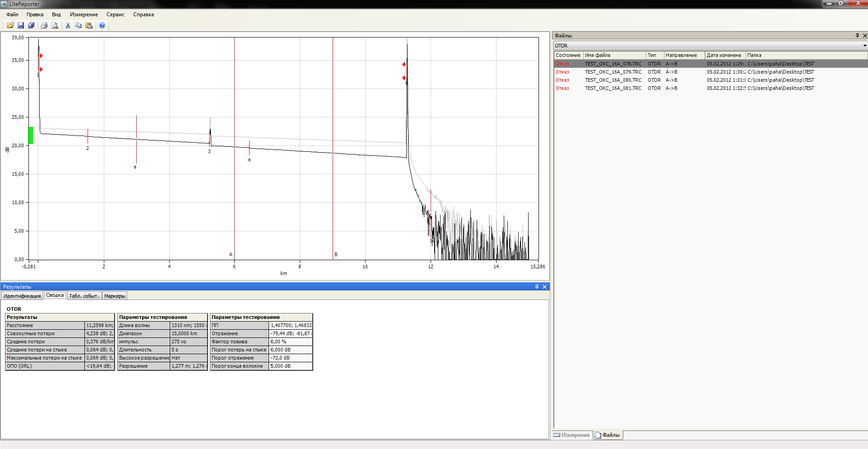The height and width of the screenshot is (449, 868).
Task: Select file TEST_OKC_16A_080.TRC
Action: click(x=613, y=80)
